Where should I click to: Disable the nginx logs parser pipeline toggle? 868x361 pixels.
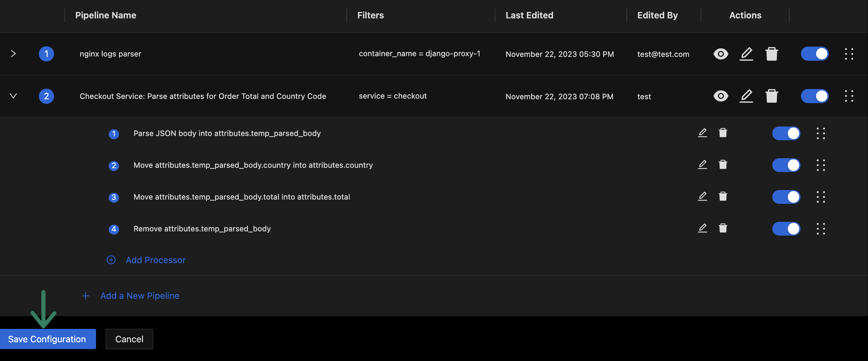coord(814,54)
